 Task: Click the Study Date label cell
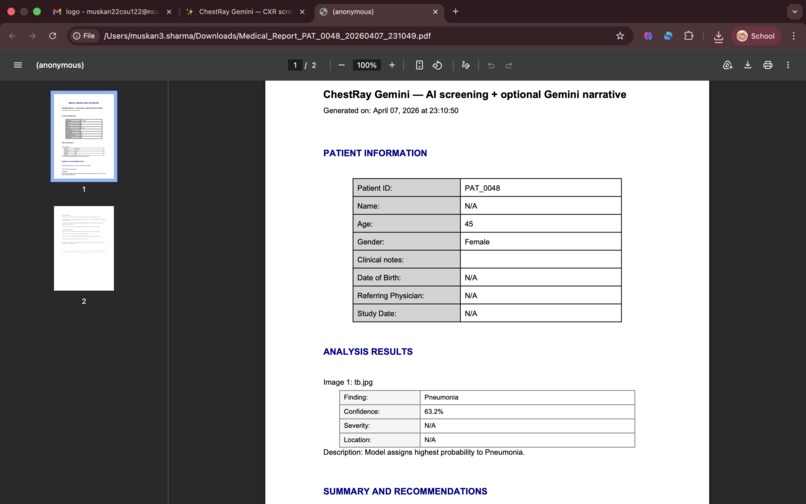pyautogui.click(x=406, y=313)
